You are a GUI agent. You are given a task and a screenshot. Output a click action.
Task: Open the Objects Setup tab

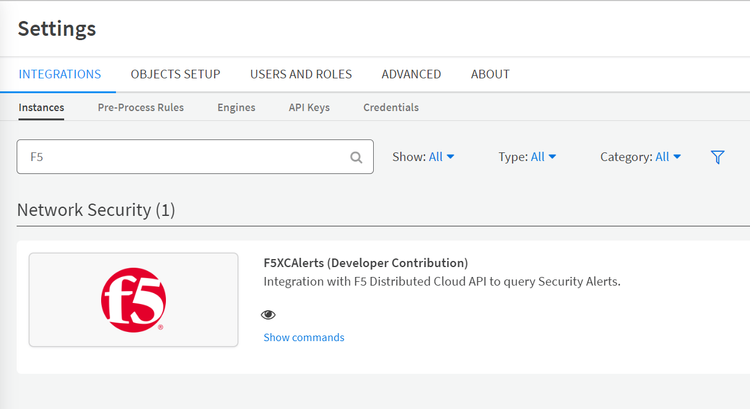tap(175, 74)
